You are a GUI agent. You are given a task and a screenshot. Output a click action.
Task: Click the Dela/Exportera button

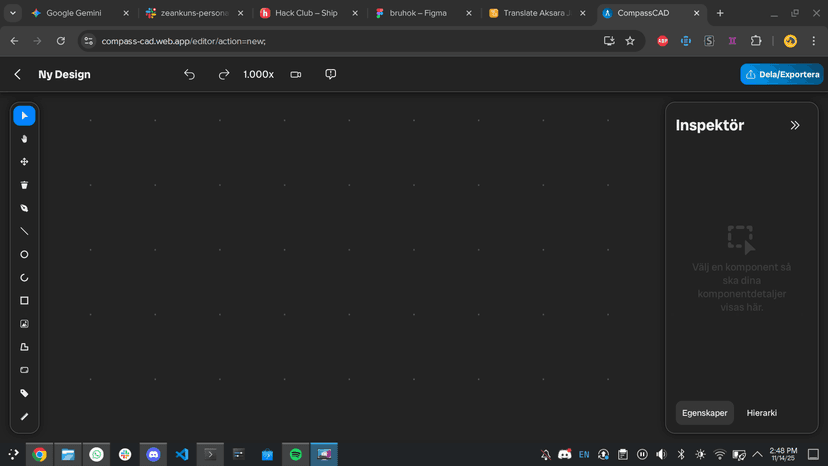[782, 75]
